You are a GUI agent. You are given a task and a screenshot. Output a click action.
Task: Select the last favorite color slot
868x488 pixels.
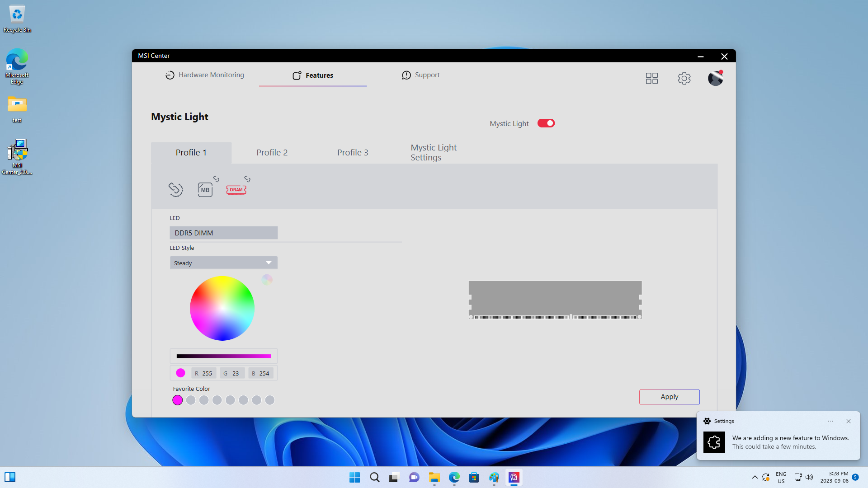click(270, 400)
